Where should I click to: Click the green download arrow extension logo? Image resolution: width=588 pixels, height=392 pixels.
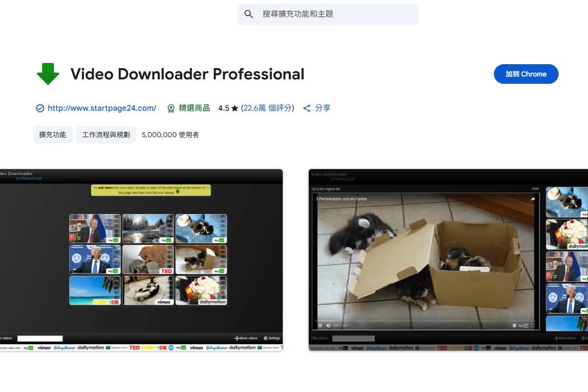48,74
